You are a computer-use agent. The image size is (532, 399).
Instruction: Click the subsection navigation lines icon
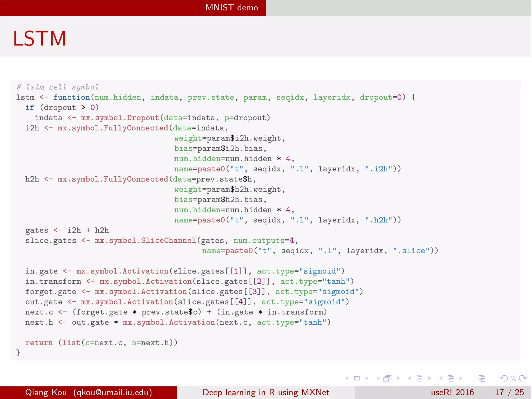[420, 378]
